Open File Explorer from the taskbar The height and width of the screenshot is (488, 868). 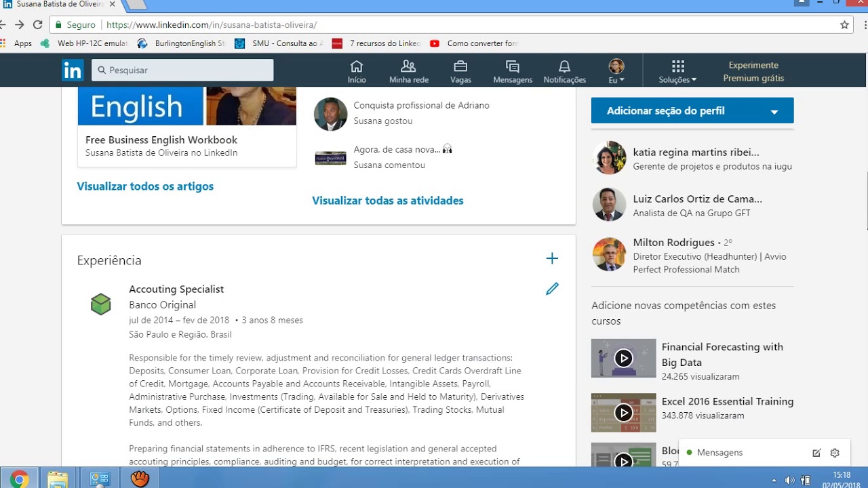[x=58, y=479]
